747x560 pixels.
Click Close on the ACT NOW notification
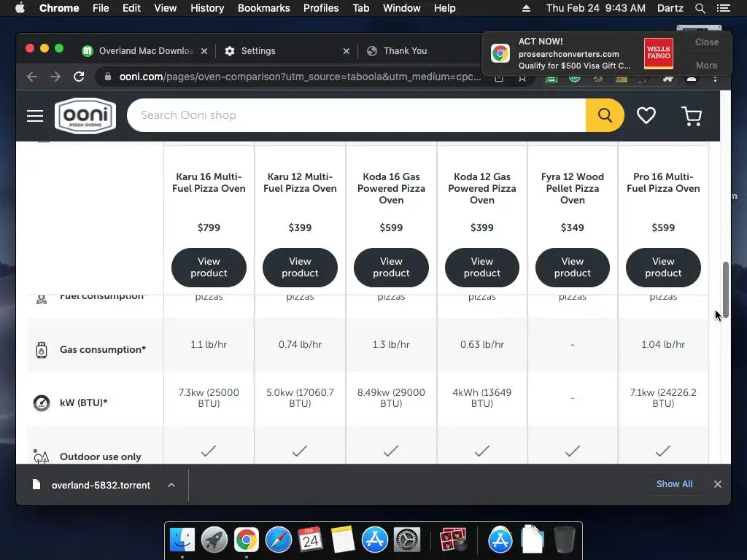pos(706,42)
